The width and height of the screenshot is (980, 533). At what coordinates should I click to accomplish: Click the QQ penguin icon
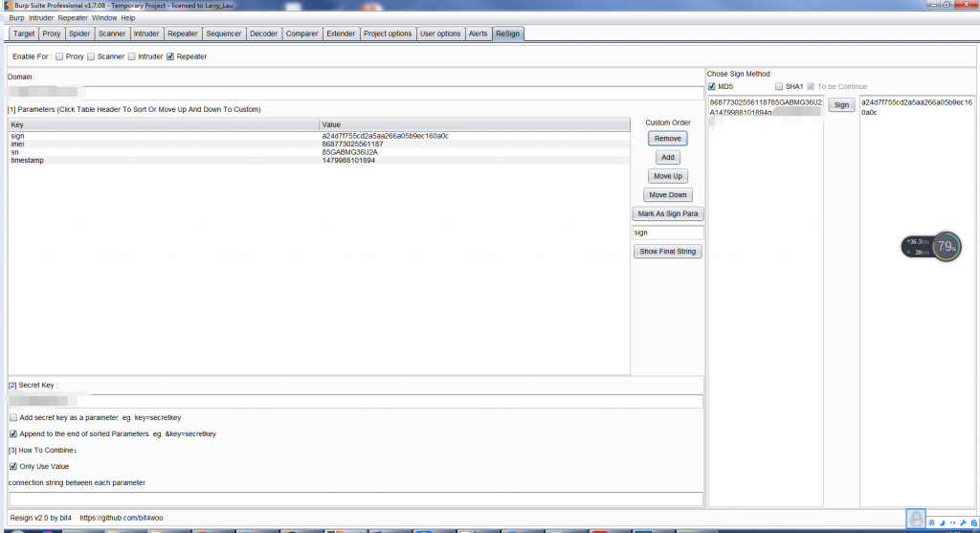916,518
